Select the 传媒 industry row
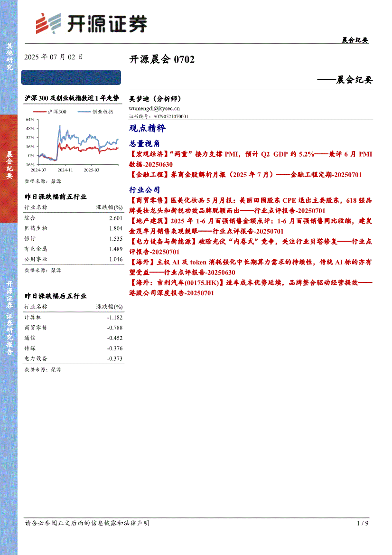This screenshot has height=555, width=392. [74, 348]
